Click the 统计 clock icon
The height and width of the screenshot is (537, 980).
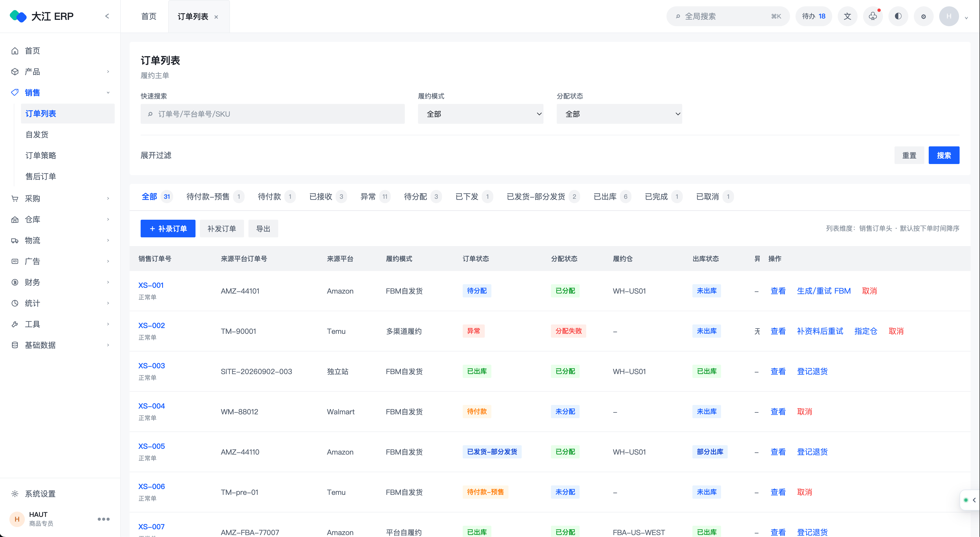[15, 303]
